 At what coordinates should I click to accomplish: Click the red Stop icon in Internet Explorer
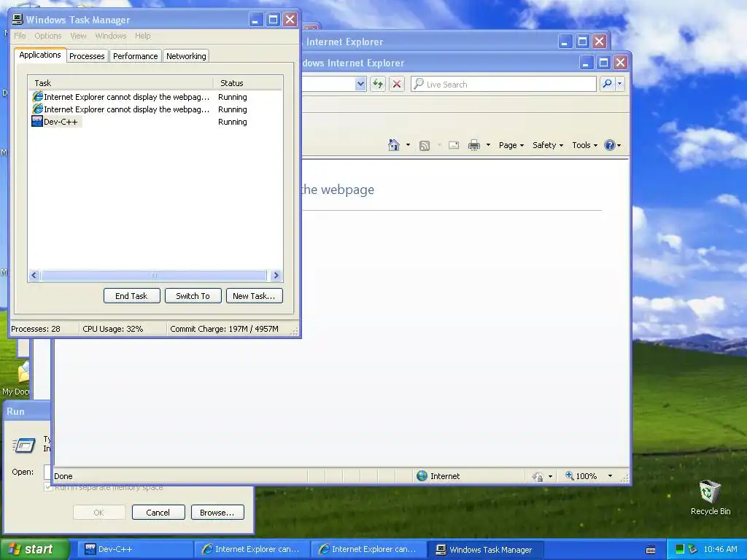pyautogui.click(x=396, y=85)
